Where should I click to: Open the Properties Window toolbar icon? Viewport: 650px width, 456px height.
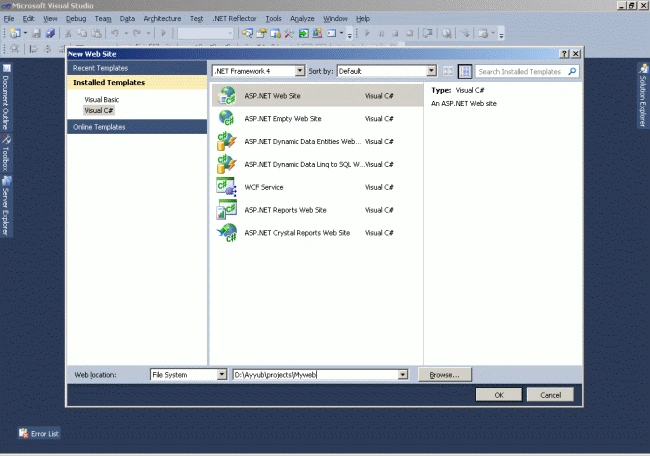click(262, 33)
